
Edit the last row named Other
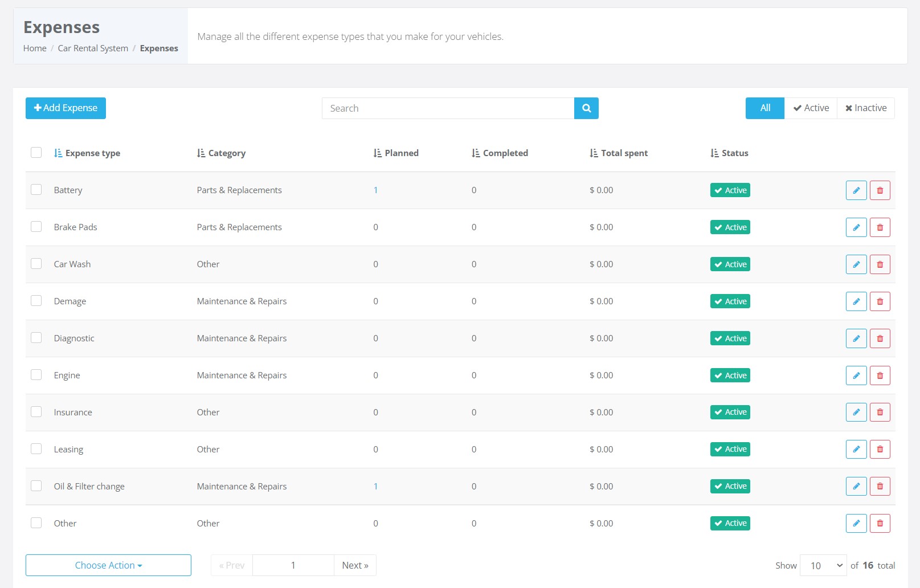tap(856, 524)
